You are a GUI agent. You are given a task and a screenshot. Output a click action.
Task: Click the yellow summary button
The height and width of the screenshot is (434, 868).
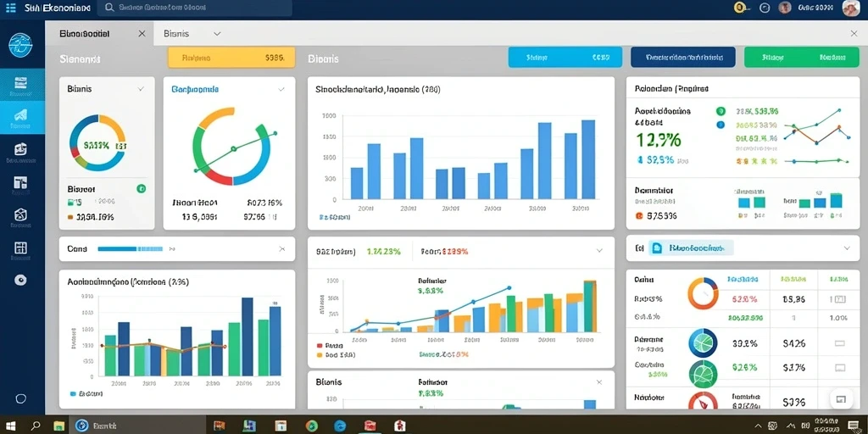point(231,57)
